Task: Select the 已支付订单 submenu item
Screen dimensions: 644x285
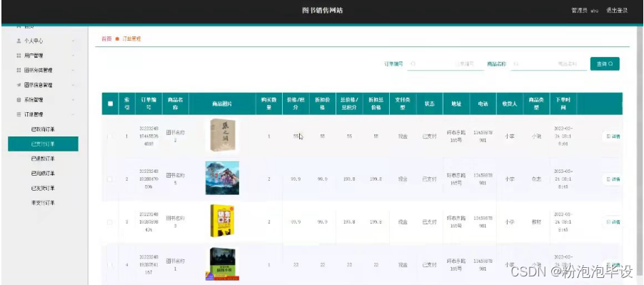Action: tap(43, 144)
